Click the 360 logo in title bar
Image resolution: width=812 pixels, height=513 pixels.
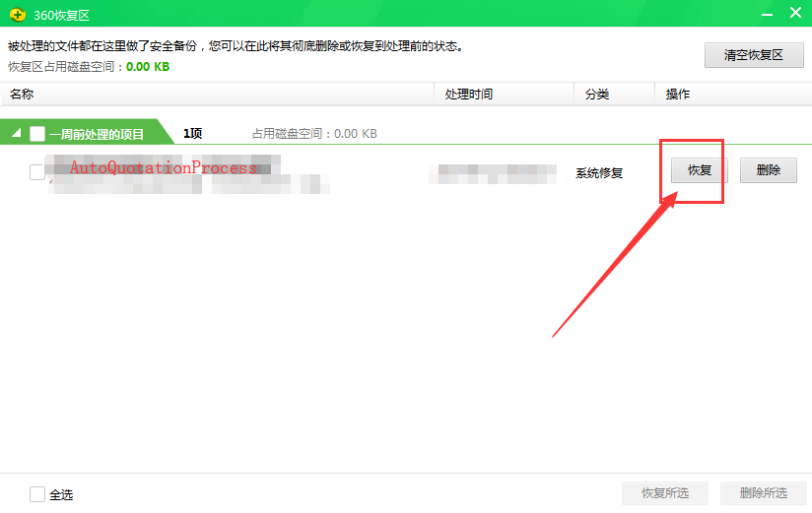pos(17,13)
